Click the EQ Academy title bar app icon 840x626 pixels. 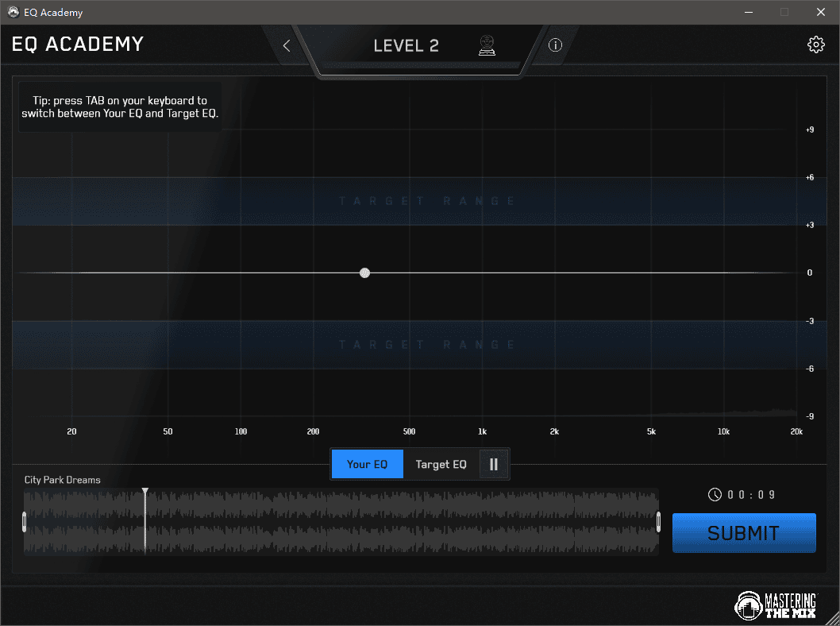(13, 12)
